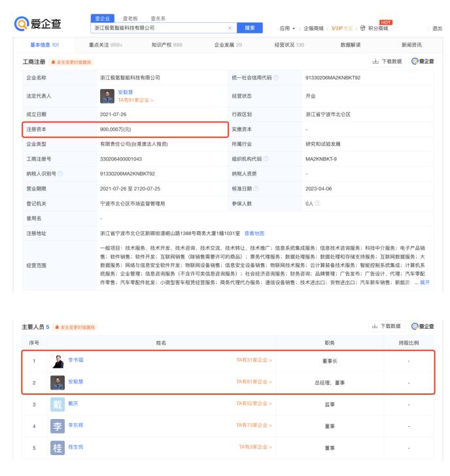This screenshot has width=450, height=476.
Task: Click the credit code 91330206MA2KNBKT92 beside 统一社会信用代码
Action: pos(333,78)
